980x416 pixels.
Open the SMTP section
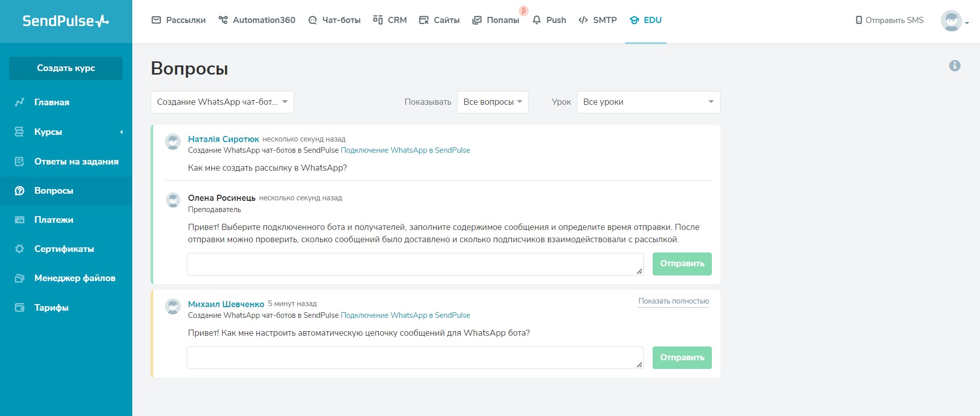click(597, 20)
